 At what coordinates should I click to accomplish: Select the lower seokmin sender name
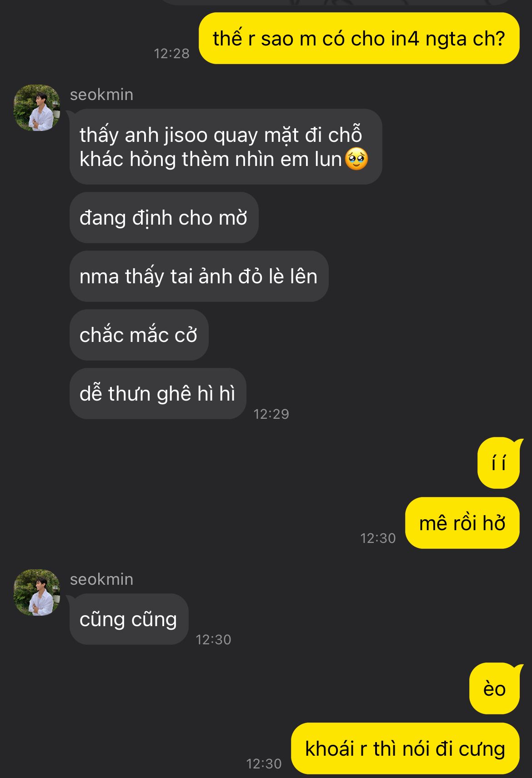[101, 579]
